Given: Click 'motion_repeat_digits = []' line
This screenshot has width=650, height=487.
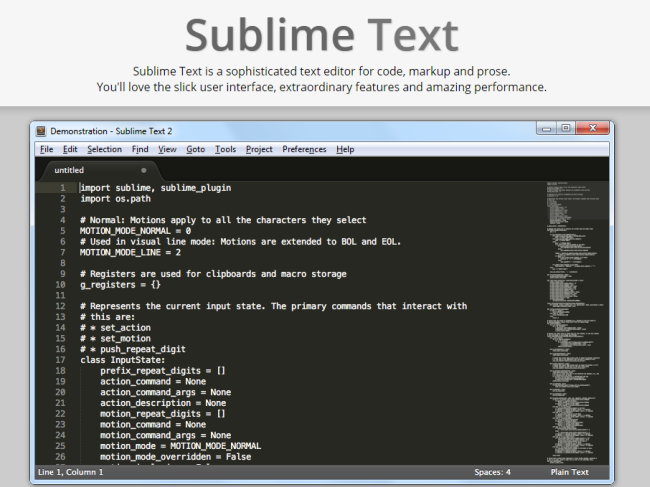Looking at the screenshot, I should click(x=162, y=414).
